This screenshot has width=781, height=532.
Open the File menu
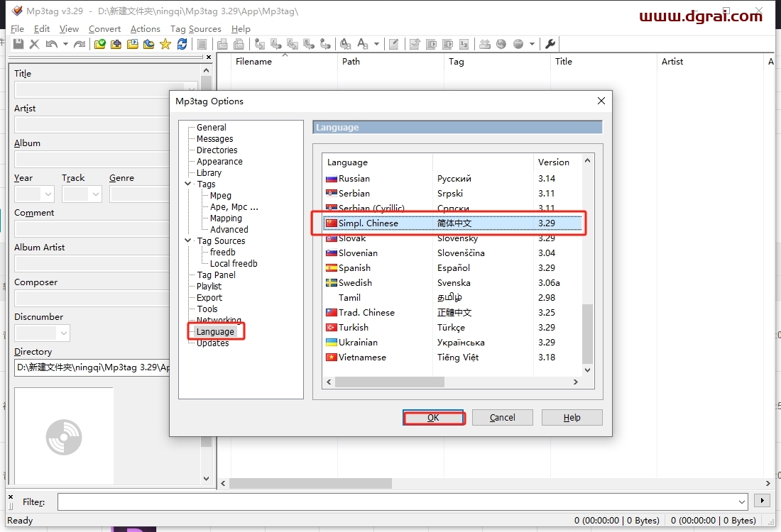coord(17,29)
